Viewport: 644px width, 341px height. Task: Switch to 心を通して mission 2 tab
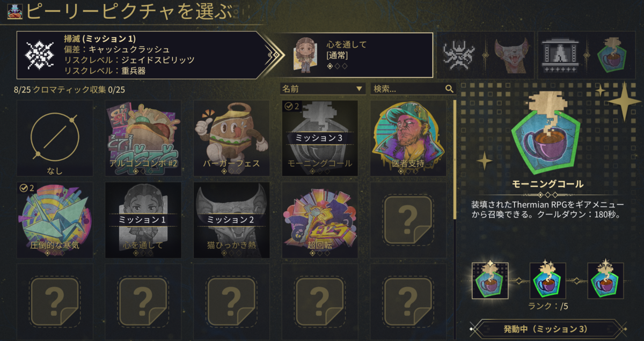click(x=354, y=55)
